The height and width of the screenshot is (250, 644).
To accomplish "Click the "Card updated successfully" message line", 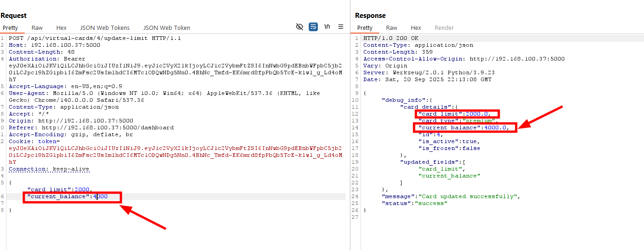I will coord(451,196).
